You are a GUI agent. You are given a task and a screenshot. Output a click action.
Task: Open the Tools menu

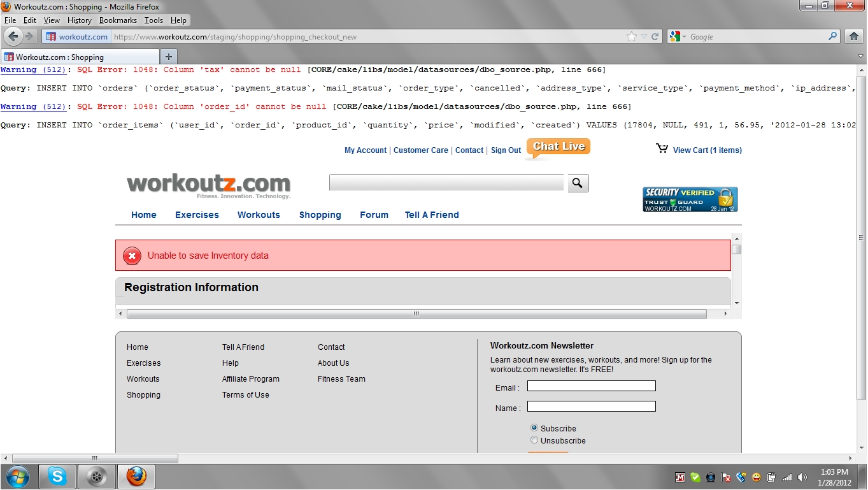154,20
